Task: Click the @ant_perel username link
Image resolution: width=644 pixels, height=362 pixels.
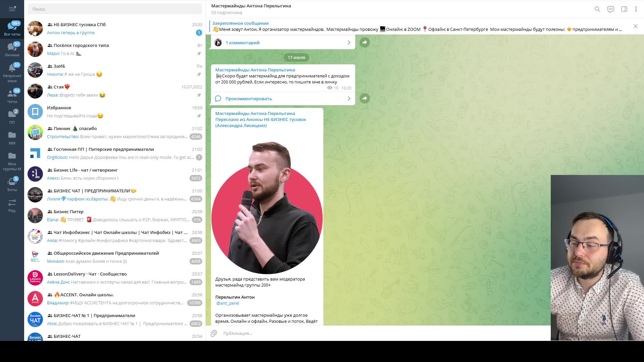Action: (228, 303)
